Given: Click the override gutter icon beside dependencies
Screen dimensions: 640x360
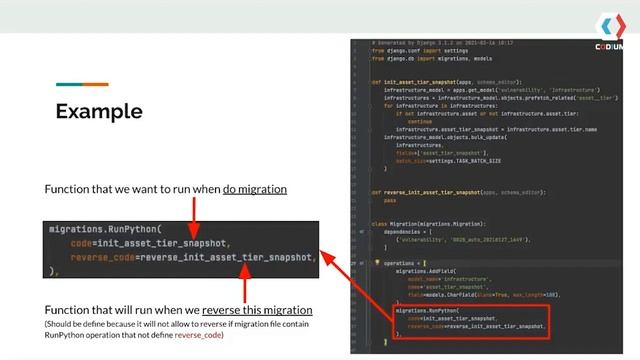Looking at the screenshot, I should (362, 232).
